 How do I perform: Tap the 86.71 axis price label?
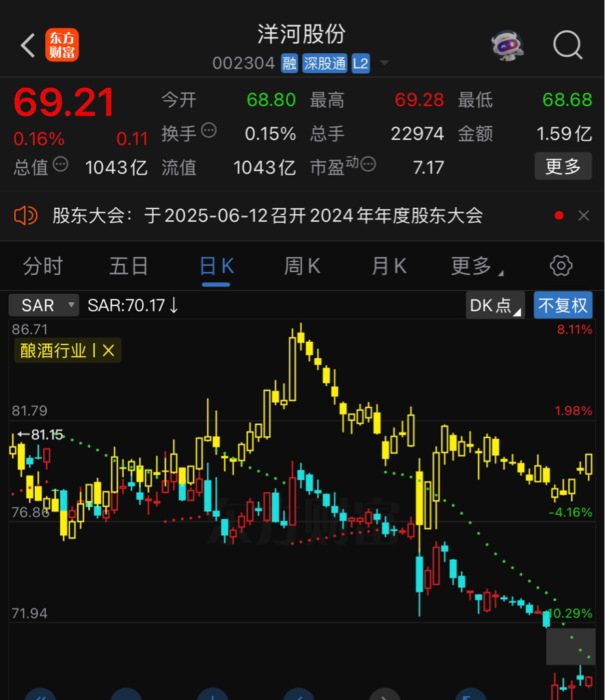[29, 329]
